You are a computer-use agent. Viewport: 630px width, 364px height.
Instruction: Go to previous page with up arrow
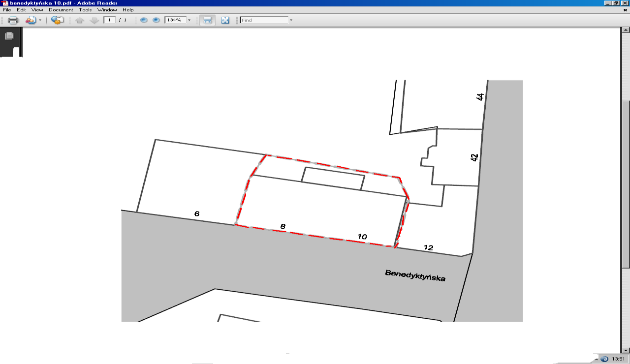point(80,20)
